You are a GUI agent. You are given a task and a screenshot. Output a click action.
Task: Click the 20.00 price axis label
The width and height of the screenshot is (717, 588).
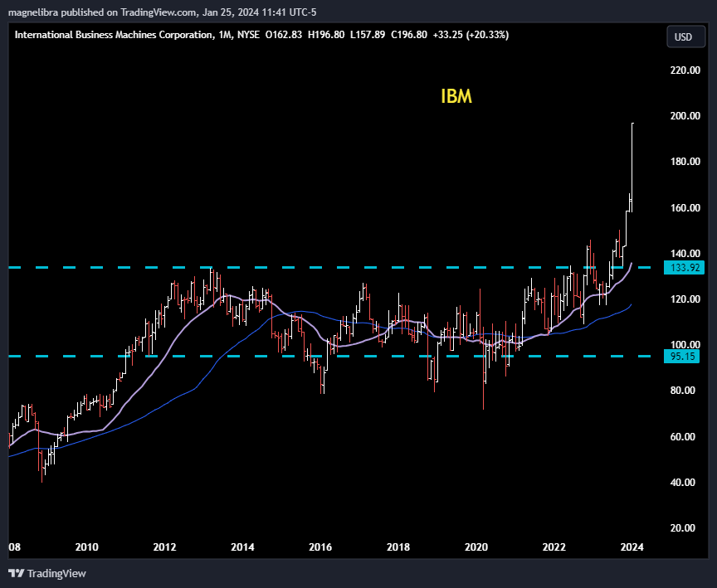coord(685,527)
